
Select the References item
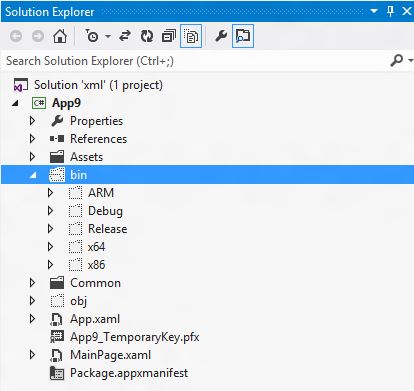(x=98, y=139)
